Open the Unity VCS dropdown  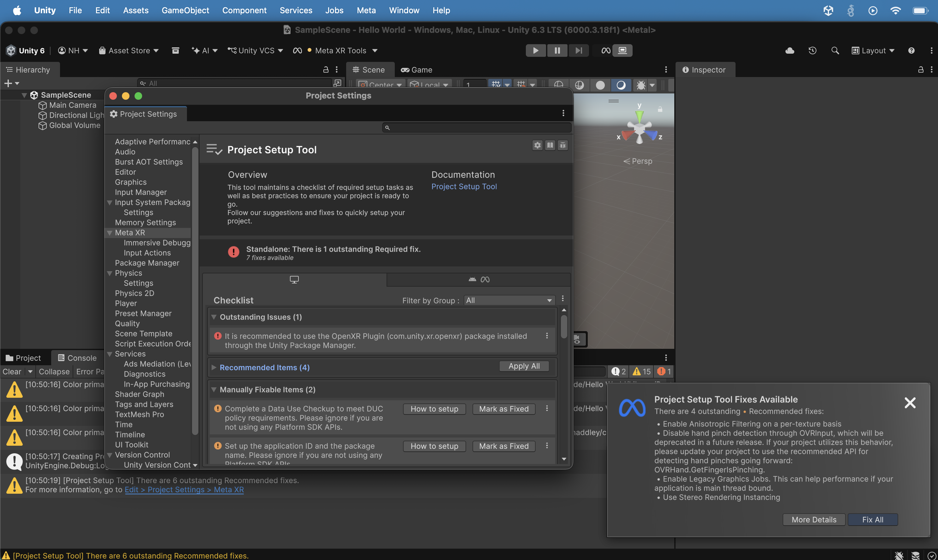[255, 51]
